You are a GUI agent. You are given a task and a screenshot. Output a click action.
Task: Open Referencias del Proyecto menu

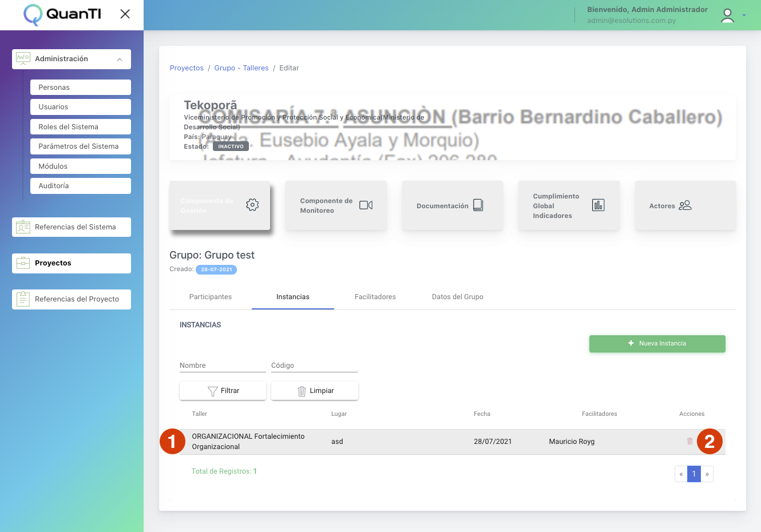coord(72,299)
